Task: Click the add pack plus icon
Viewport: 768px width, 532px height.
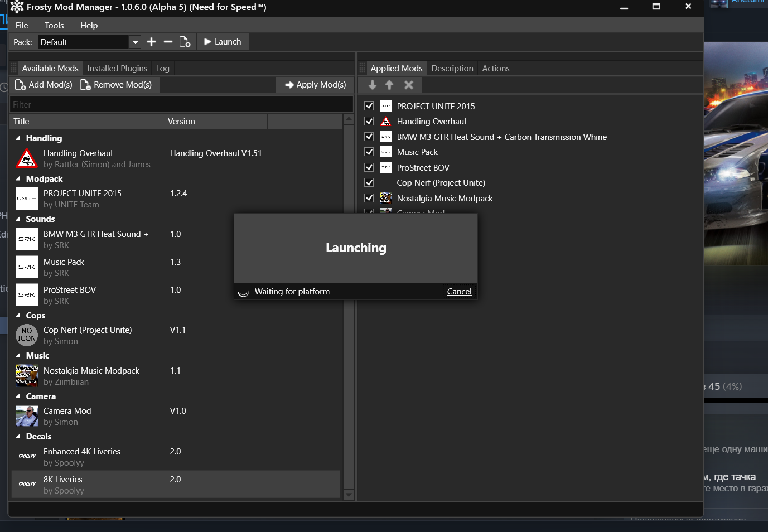Action: coord(151,42)
